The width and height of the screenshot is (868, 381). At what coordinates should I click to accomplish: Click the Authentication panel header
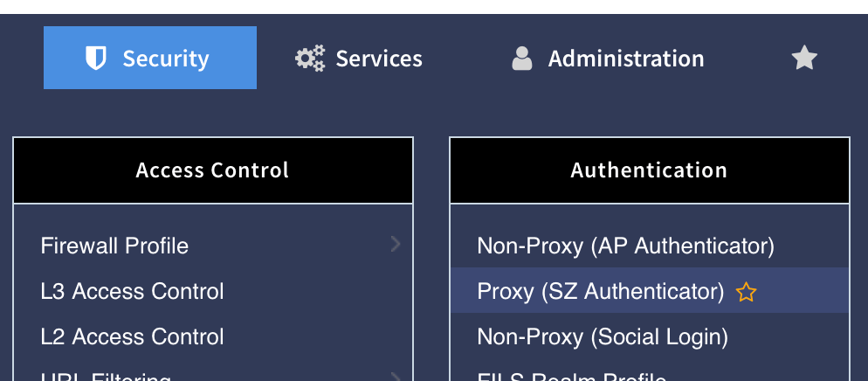click(x=649, y=170)
